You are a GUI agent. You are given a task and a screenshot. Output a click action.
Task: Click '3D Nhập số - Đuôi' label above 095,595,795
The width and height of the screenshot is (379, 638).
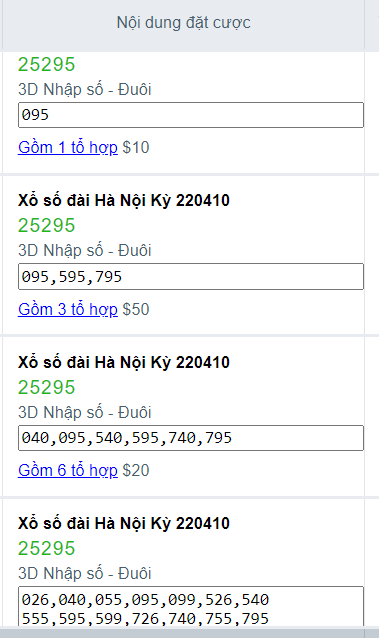coord(85,250)
